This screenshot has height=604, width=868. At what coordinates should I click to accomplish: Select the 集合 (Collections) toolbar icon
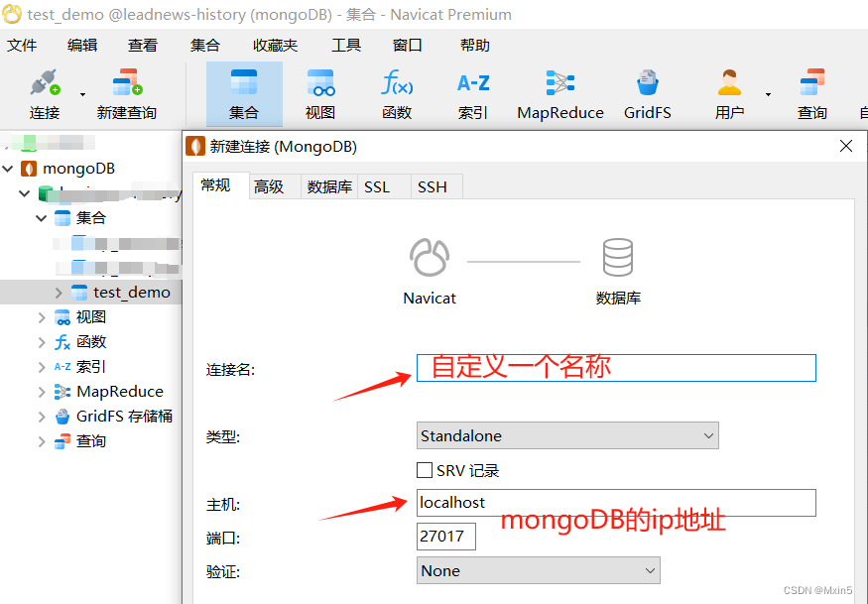pyautogui.click(x=243, y=93)
